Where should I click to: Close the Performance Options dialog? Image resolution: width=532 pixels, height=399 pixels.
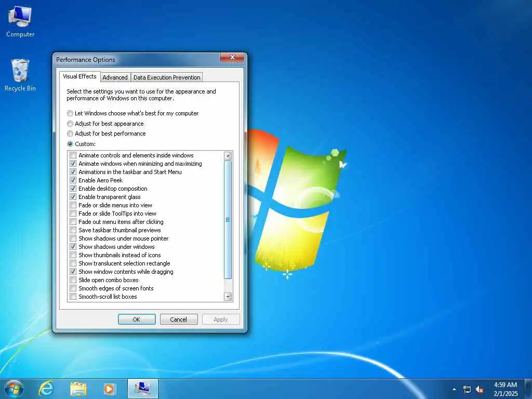pos(232,57)
